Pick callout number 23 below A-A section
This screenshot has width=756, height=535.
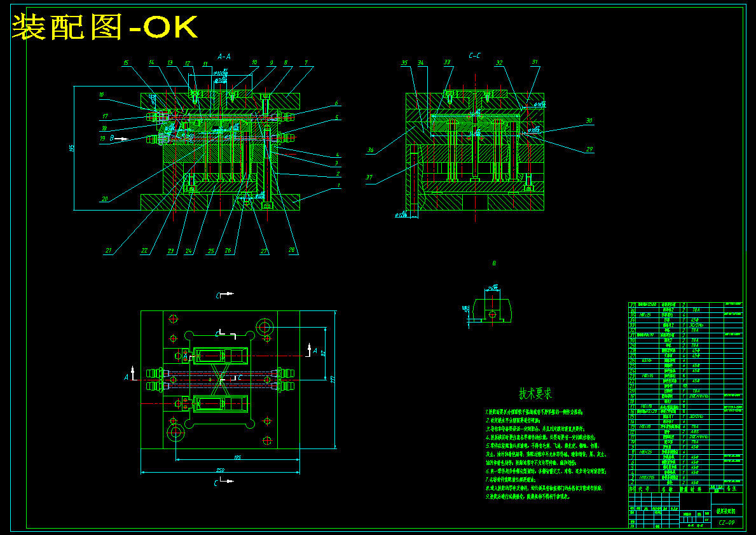[170, 251]
